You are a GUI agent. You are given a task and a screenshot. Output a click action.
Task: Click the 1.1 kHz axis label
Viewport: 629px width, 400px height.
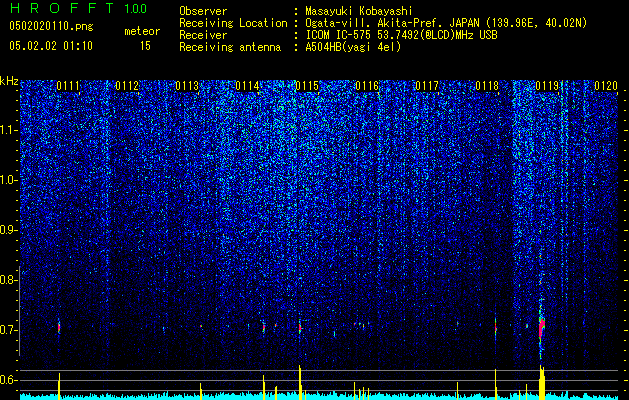pyautogui.click(x=9, y=131)
